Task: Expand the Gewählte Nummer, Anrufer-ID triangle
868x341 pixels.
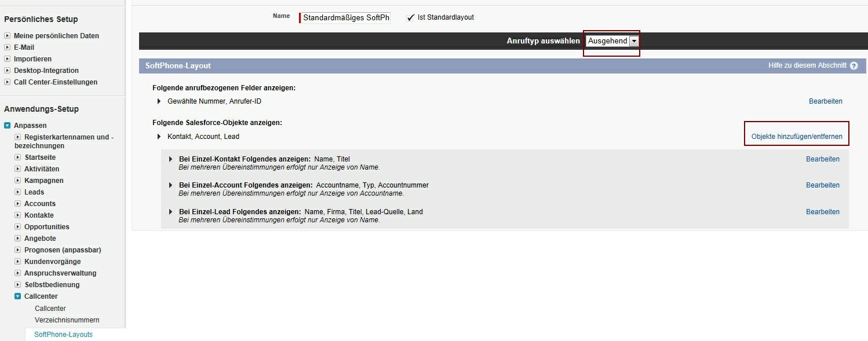Action: (x=159, y=101)
